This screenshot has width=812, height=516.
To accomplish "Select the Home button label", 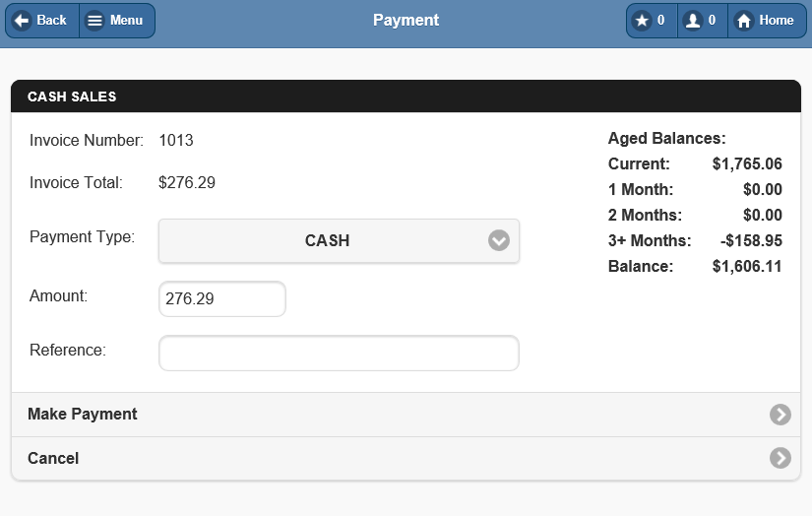I will 777,21.
